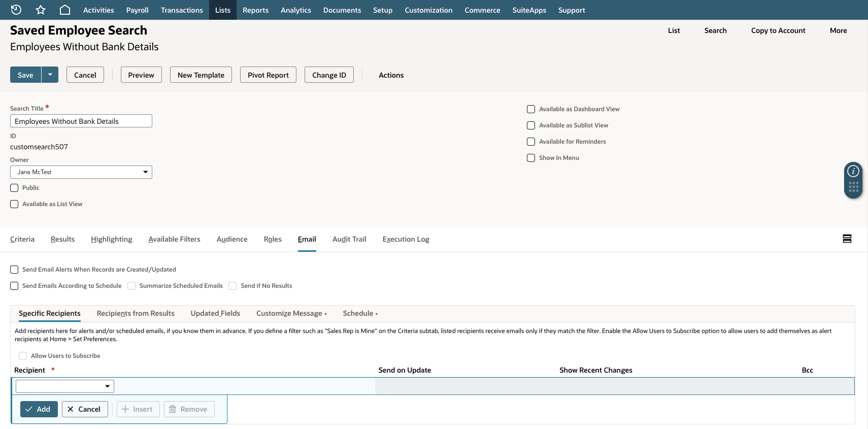Check Available as Dashboard View
This screenshot has height=429, width=868.
click(x=531, y=109)
